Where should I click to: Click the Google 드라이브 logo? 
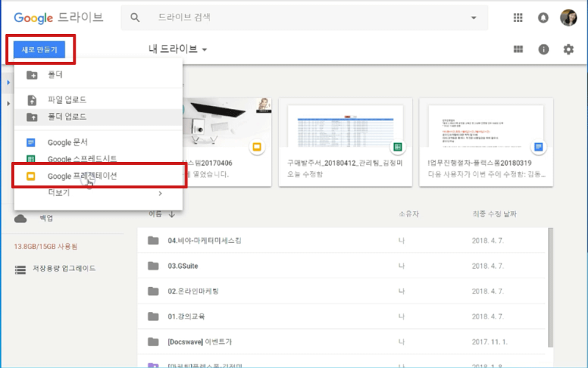coord(58,18)
